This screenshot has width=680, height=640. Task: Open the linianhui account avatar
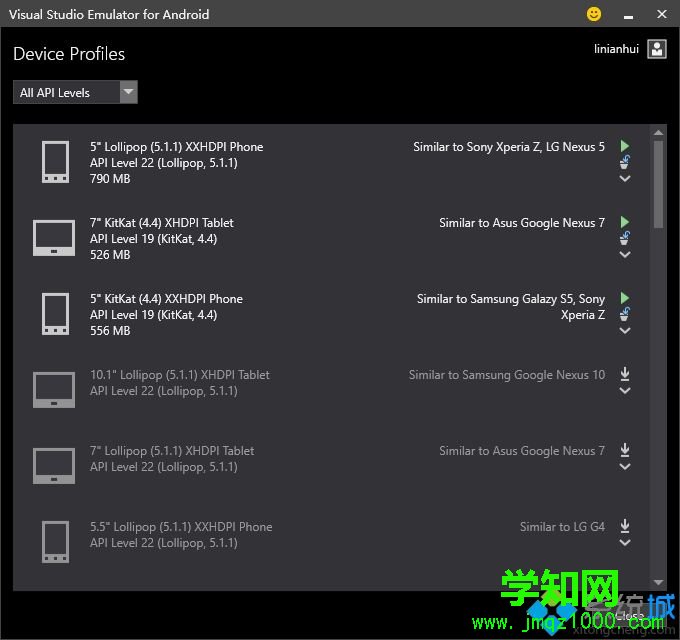[x=657, y=49]
